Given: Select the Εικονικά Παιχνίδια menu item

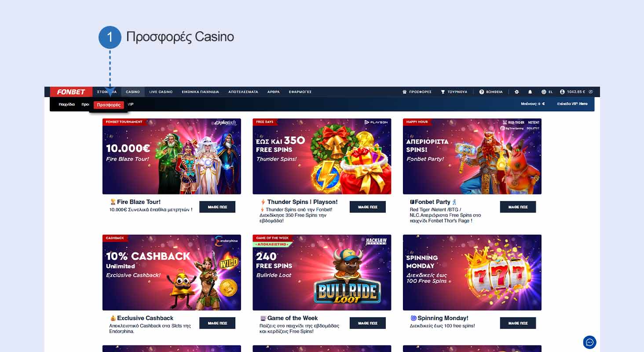Looking at the screenshot, I should pyautogui.click(x=200, y=92).
